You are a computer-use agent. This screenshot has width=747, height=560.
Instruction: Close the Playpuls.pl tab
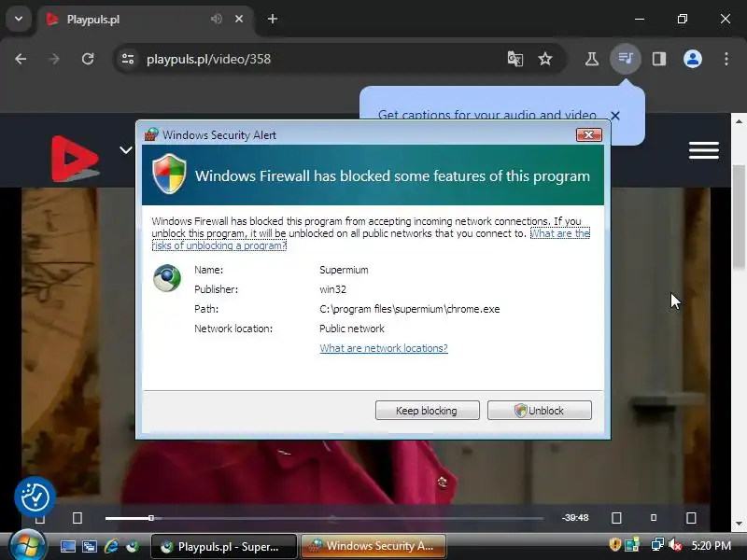coord(239,19)
